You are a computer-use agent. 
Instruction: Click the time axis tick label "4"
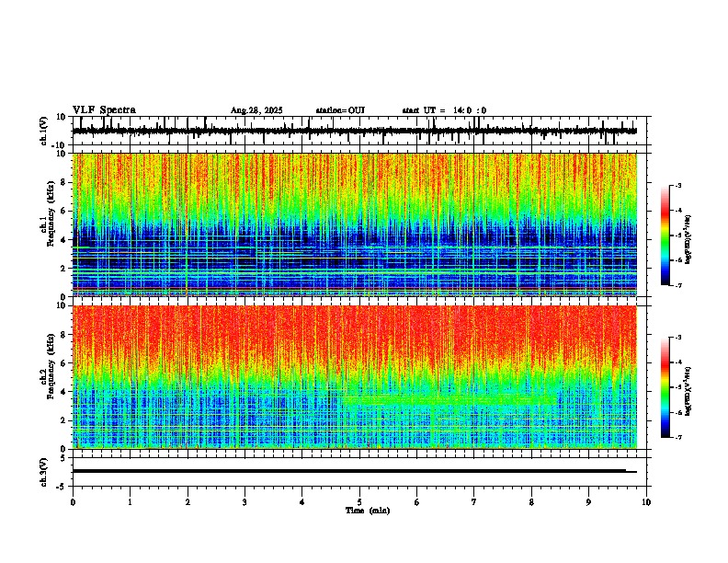pyautogui.click(x=302, y=502)
